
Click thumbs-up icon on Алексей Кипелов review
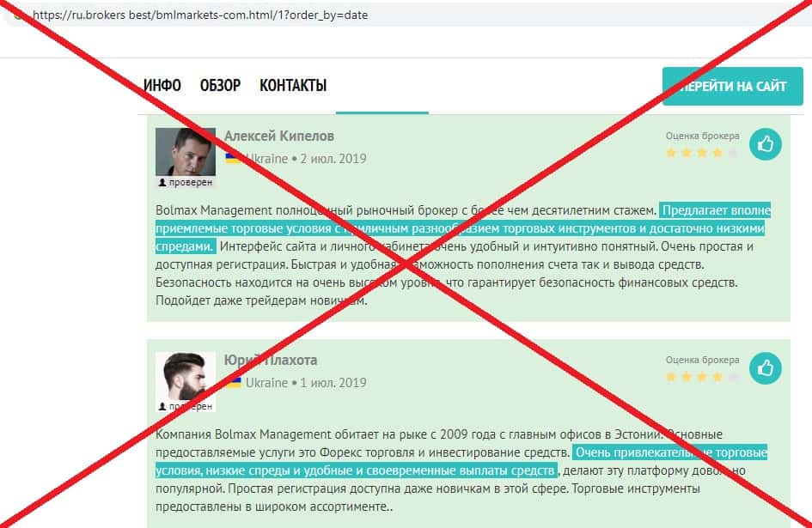765,144
